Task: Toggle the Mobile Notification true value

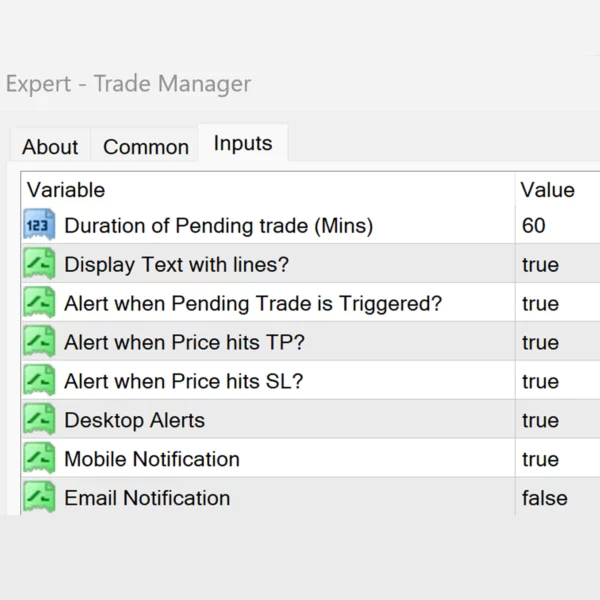Action: (540, 459)
